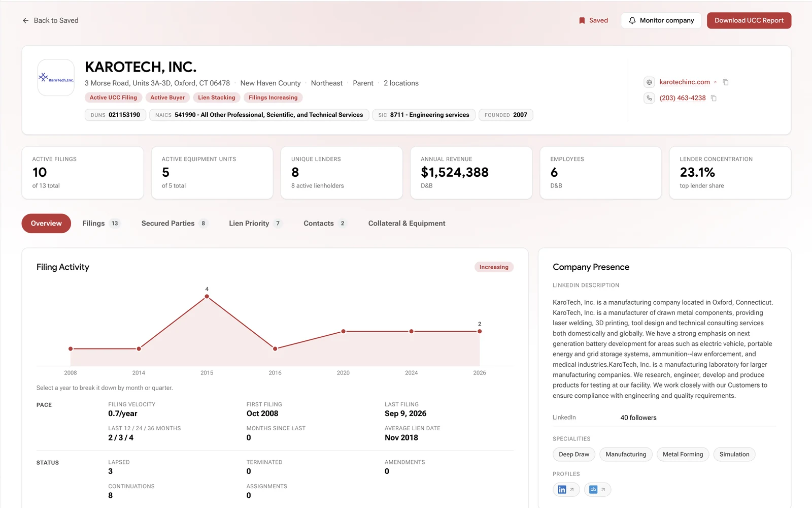Screen dimensions: 812x508
Task: Click the Saved bookmark icon
Action: pyautogui.click(x=582, y=21)
